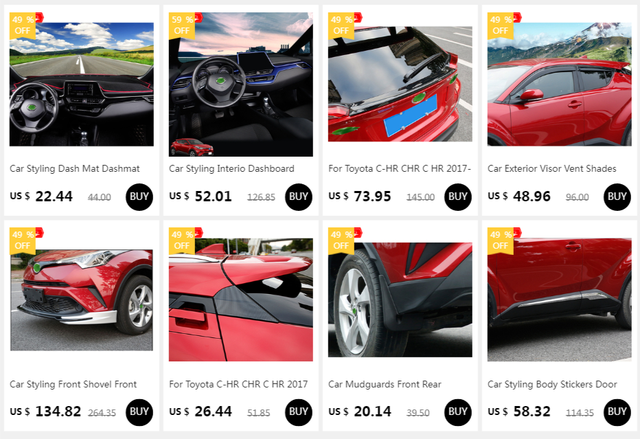Click the 59% OFF discount badge
This screenshot has height=439, width=640.
tap(182, 25)
